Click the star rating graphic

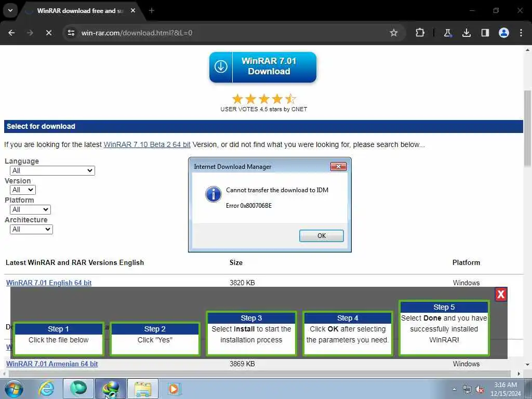264,99
